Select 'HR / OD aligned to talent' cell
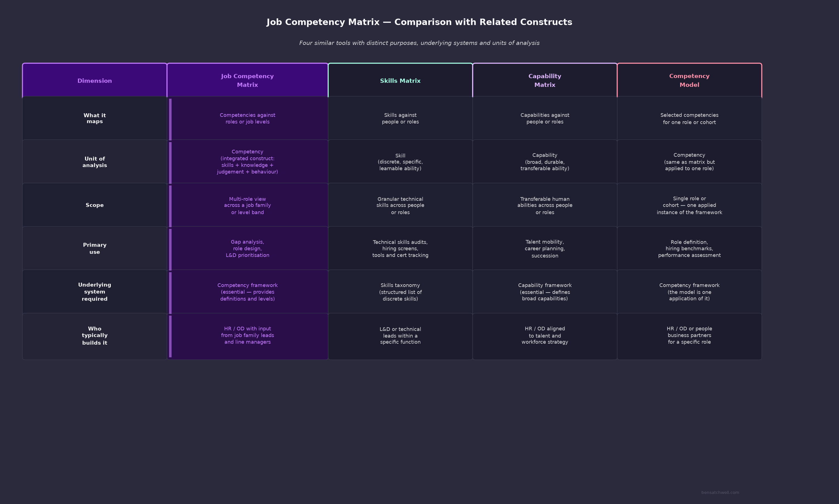839x504 pixels. point(545,336)
